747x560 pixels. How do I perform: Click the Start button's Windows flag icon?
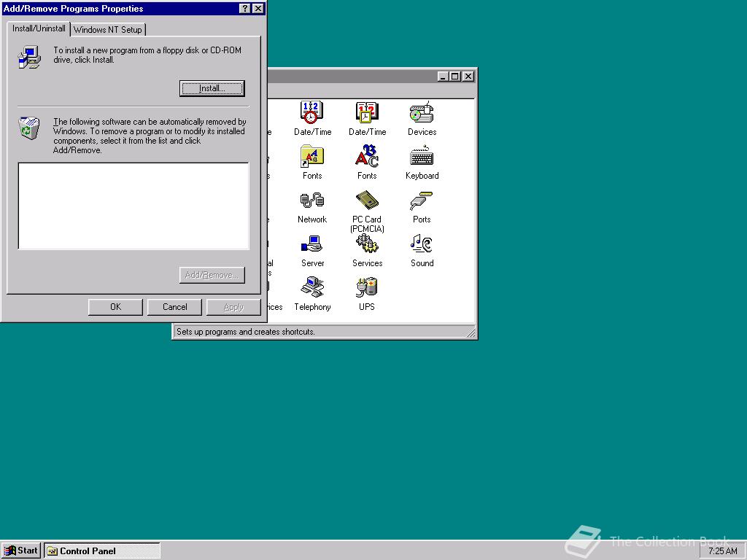(x=9, y=551)
